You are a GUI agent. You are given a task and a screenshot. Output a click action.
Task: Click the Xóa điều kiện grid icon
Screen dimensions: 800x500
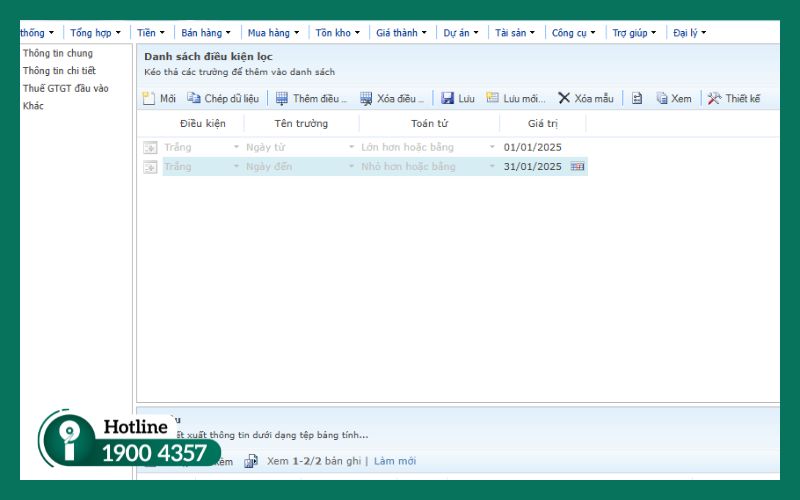click(x=366, y=98)
